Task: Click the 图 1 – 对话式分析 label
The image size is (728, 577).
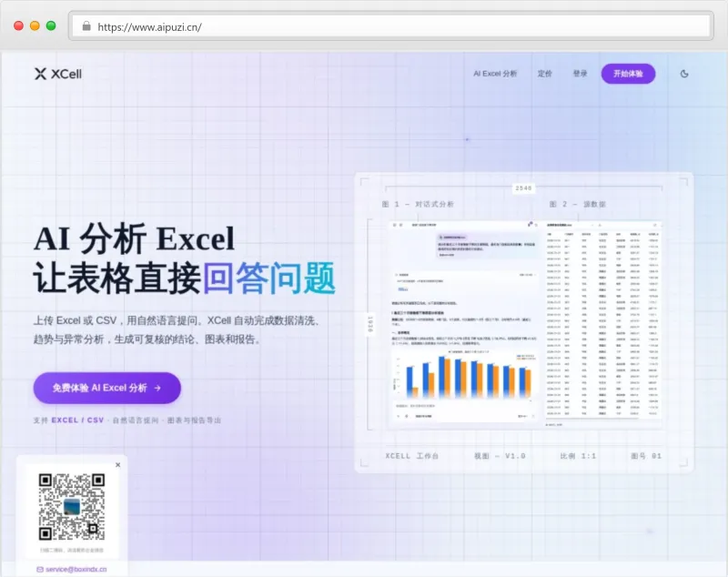Action: tap(418, 204)
